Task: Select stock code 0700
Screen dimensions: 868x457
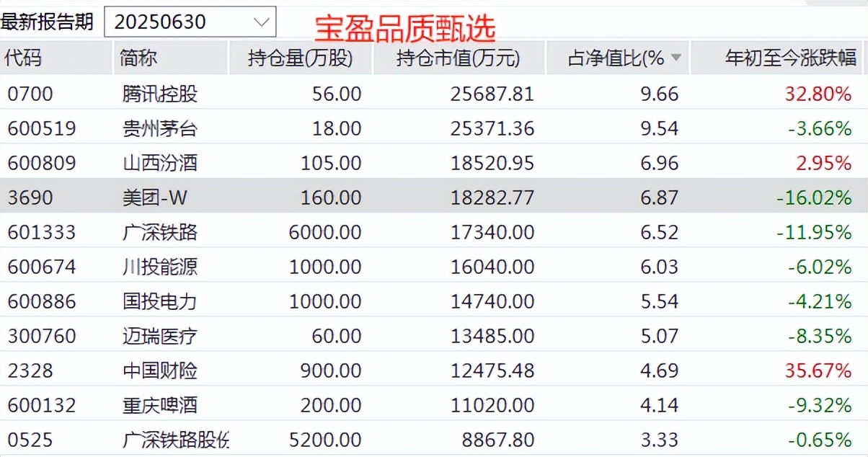Action: [x=30, y=94]
